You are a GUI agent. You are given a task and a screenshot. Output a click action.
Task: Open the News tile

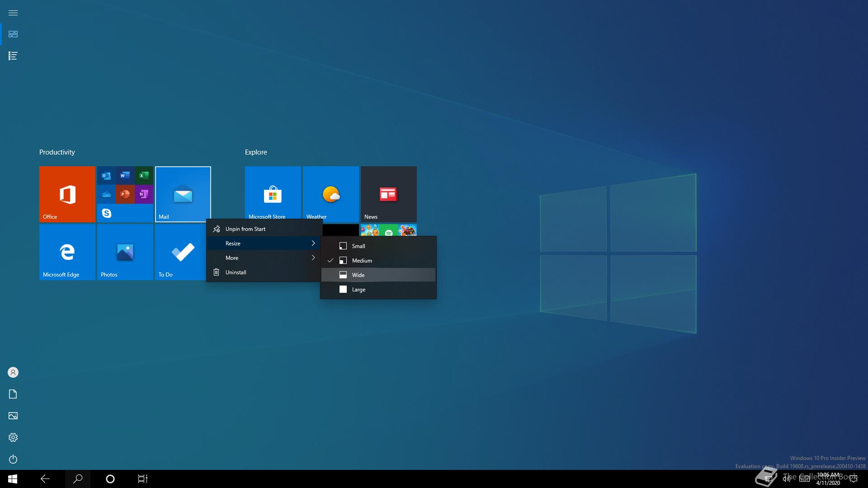tap(389, 194)
